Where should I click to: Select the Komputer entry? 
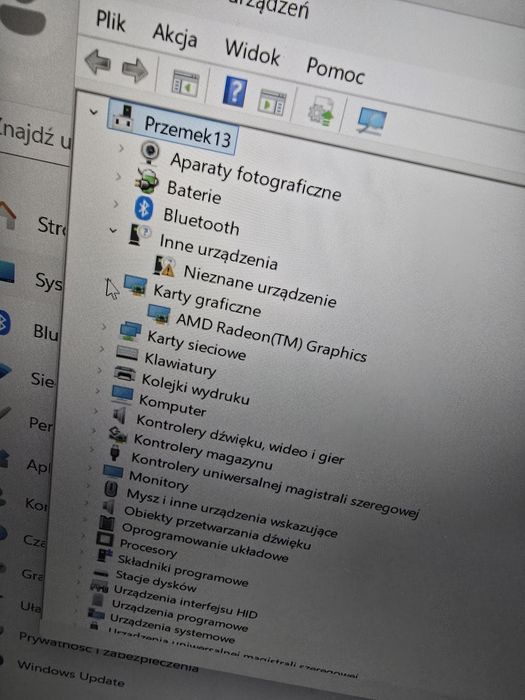click(172, 404)
